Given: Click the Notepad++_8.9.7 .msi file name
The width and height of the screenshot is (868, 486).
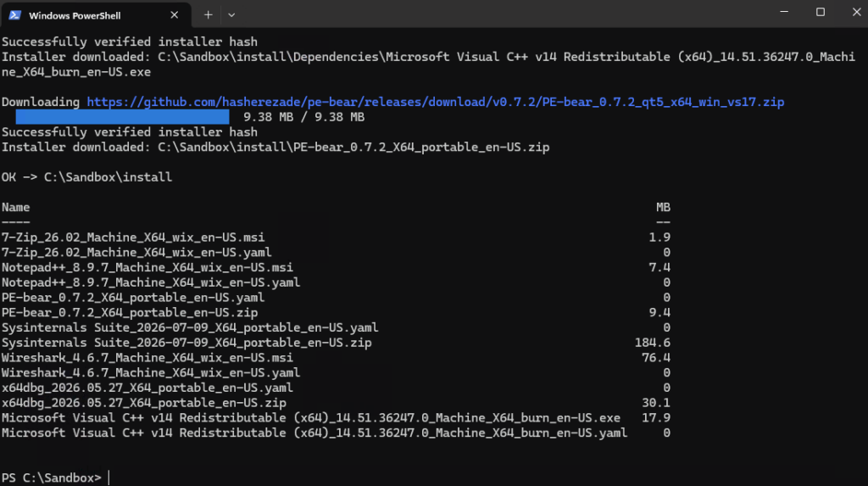Looking at the screenshot, I should pos(147,267).
